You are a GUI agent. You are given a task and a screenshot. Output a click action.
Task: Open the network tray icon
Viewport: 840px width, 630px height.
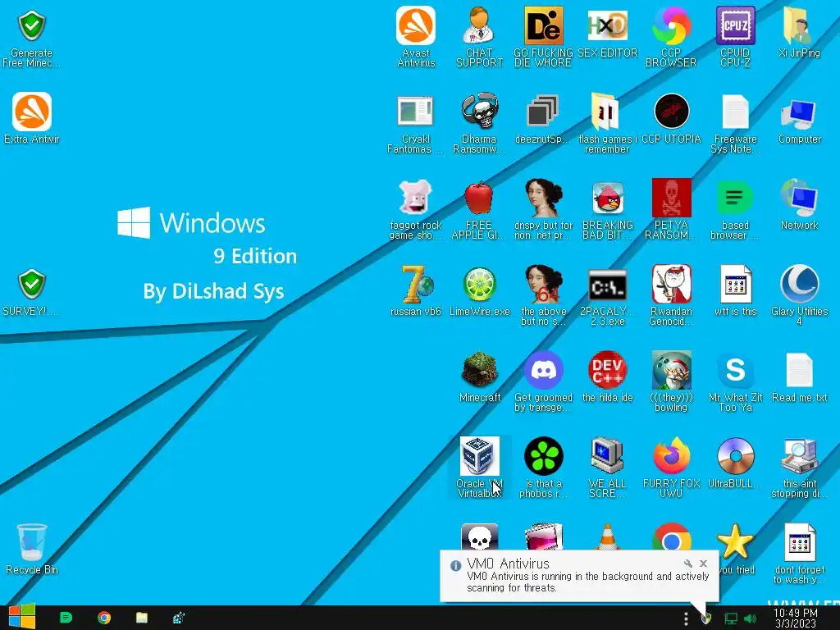click(x=731, y=619)
